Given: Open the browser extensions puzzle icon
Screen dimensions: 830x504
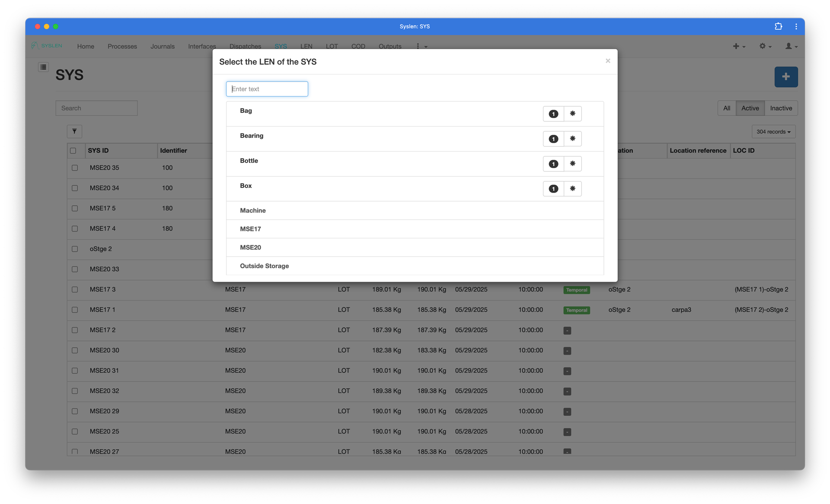Looking at the screenshot, I should click(778, 26).
